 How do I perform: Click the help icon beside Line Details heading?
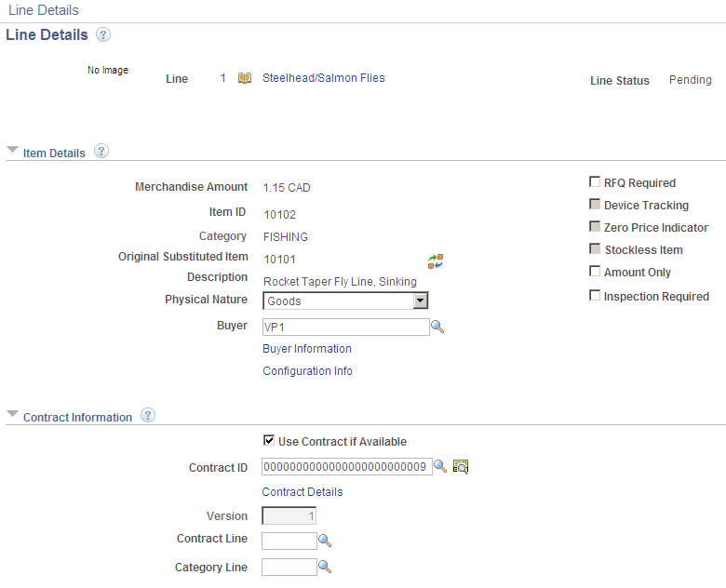coord(102,34)
